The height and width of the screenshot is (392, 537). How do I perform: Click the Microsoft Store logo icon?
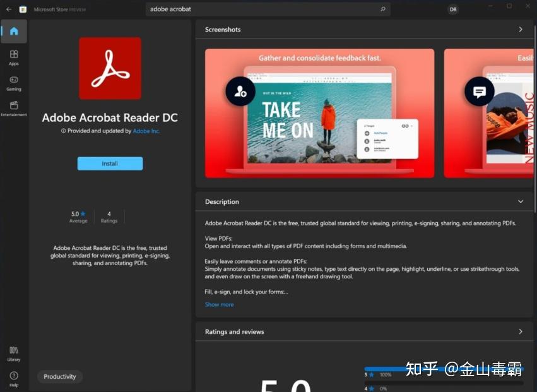coord(23,9)
